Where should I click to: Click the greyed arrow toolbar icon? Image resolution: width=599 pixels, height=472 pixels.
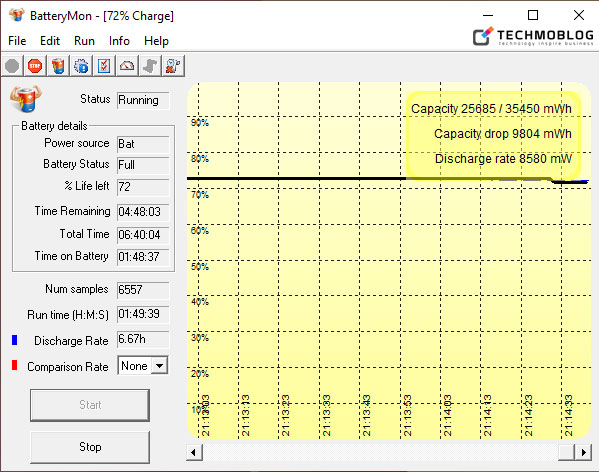tap(150, 66)
